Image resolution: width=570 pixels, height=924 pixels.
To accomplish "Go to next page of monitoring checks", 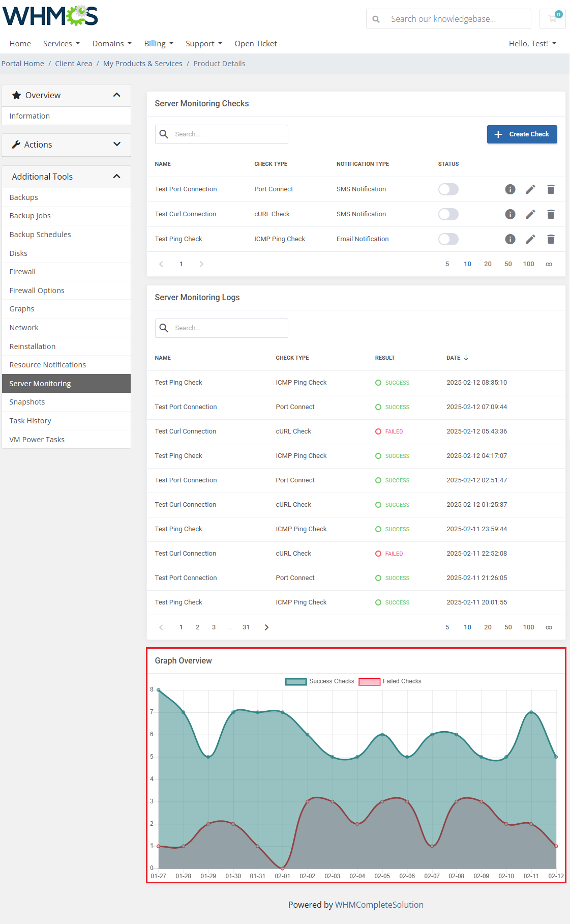I will click(201, 264).
